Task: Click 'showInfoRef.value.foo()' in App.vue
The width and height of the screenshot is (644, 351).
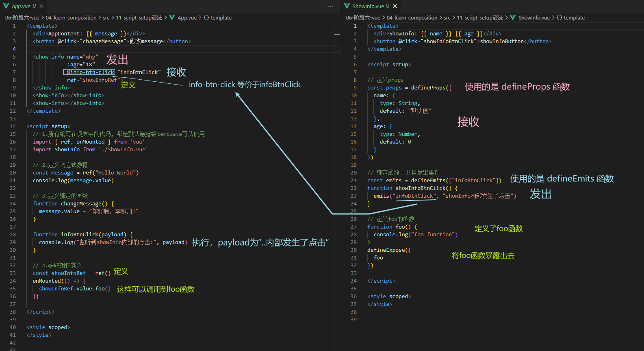Action: (75, 288)
